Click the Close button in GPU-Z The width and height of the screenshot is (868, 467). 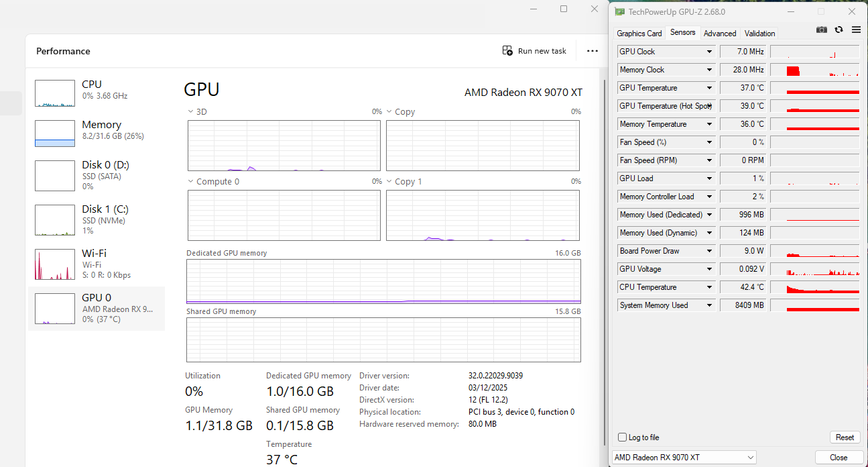point(839,458)
